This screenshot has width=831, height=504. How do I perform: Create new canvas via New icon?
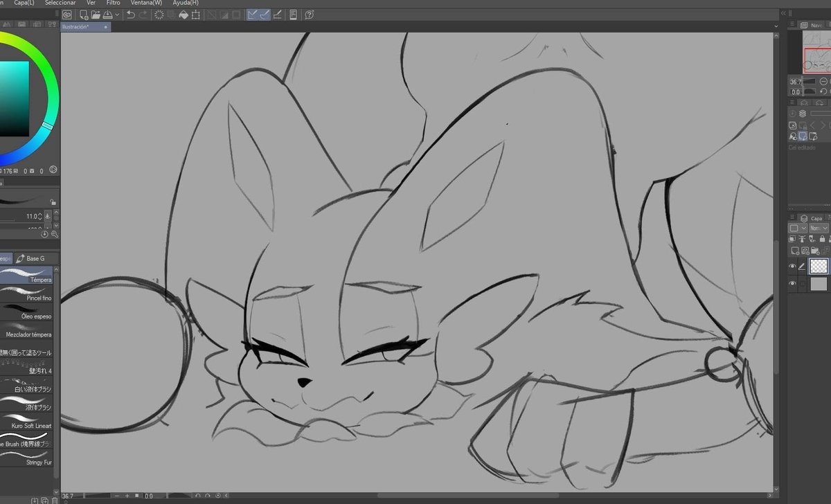(84, 15)
